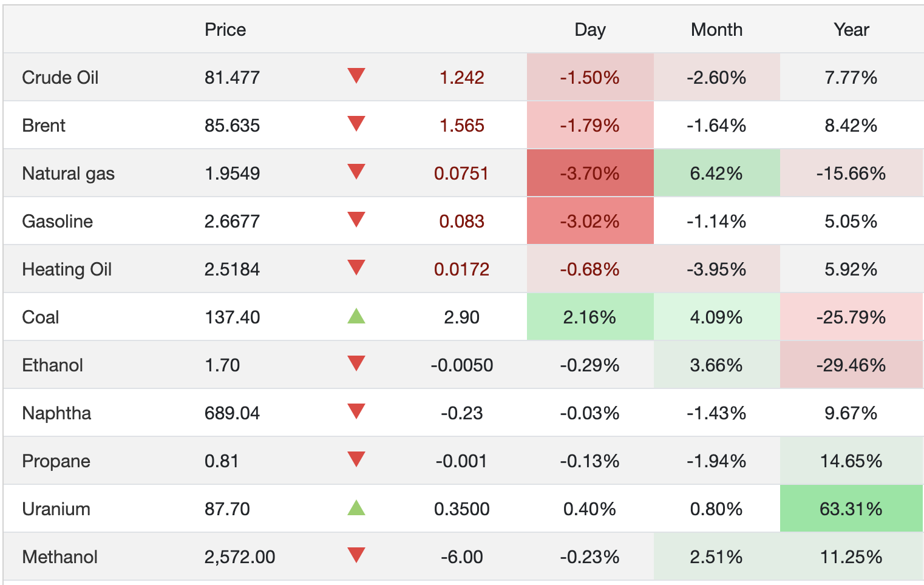Click the red down arrow in Natural gas row
The height and width of the screenshot is (585, 924).
point(356,172)
